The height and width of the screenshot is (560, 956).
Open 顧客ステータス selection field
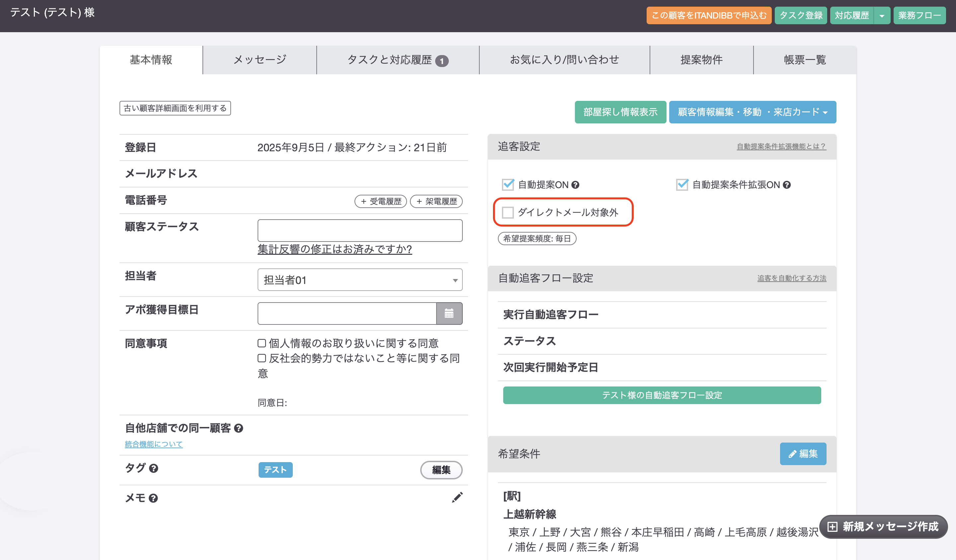(359, 231)
